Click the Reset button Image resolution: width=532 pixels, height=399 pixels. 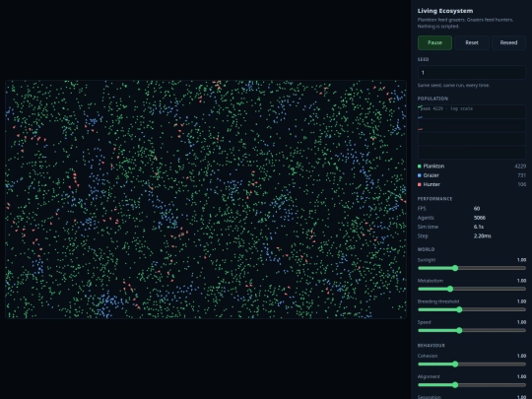[472, 42]
